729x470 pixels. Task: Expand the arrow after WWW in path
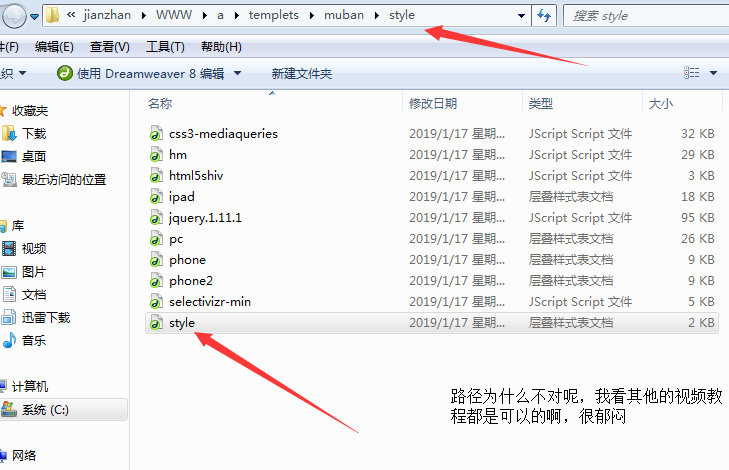pos(205,15)
